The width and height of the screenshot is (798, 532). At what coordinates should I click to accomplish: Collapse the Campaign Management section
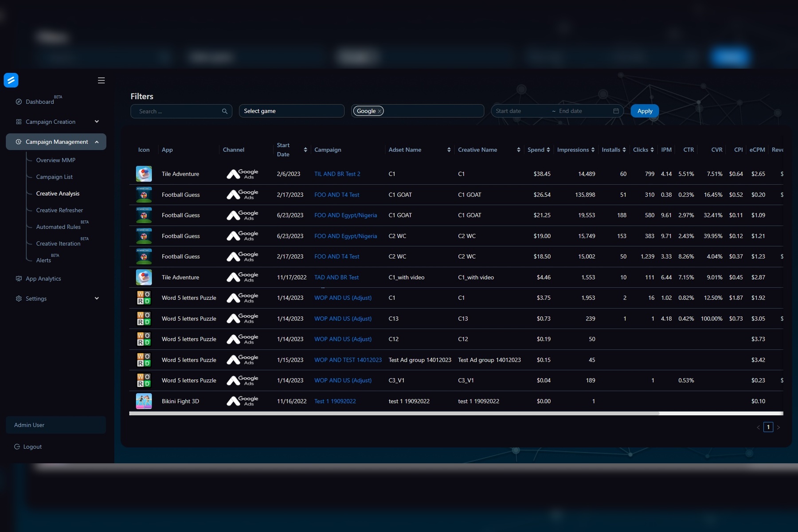coord(97,142)
